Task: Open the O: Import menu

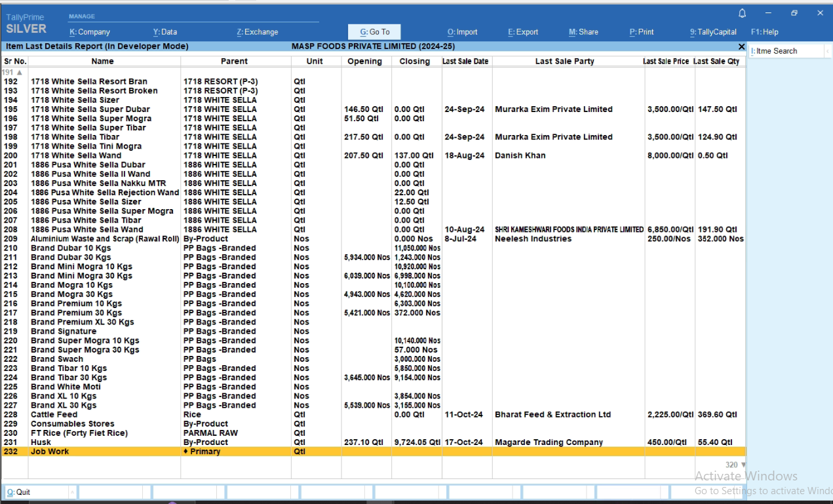Action: coord(463,32)
